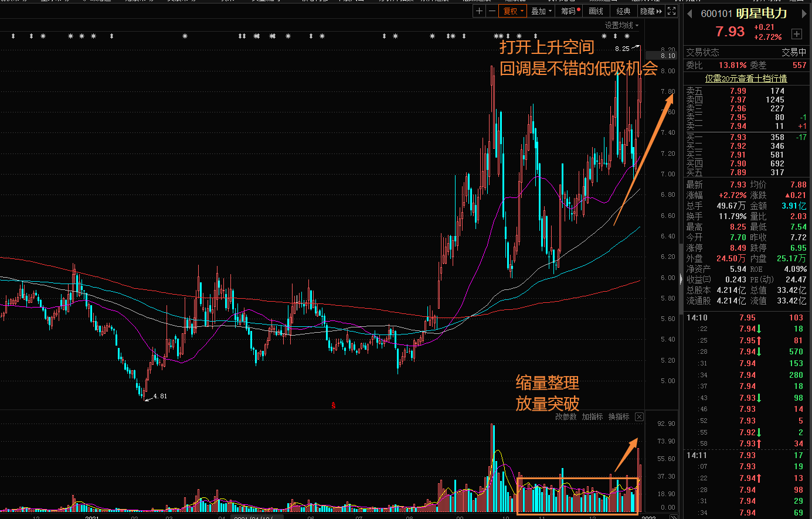Click 改参数 to edit parameters
Viewport: 812px width, 519px height.
tap(566, 416)
